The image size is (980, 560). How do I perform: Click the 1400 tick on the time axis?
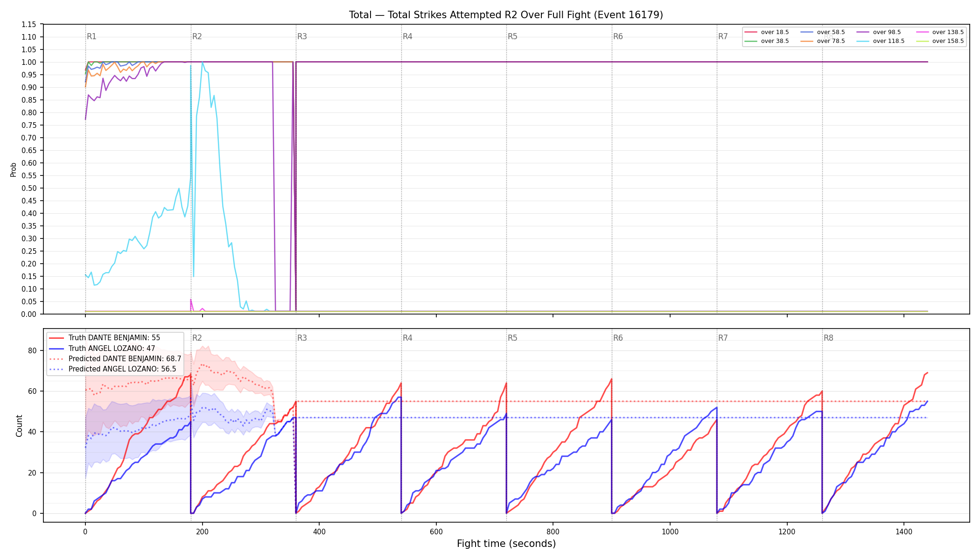pos(904,532)
